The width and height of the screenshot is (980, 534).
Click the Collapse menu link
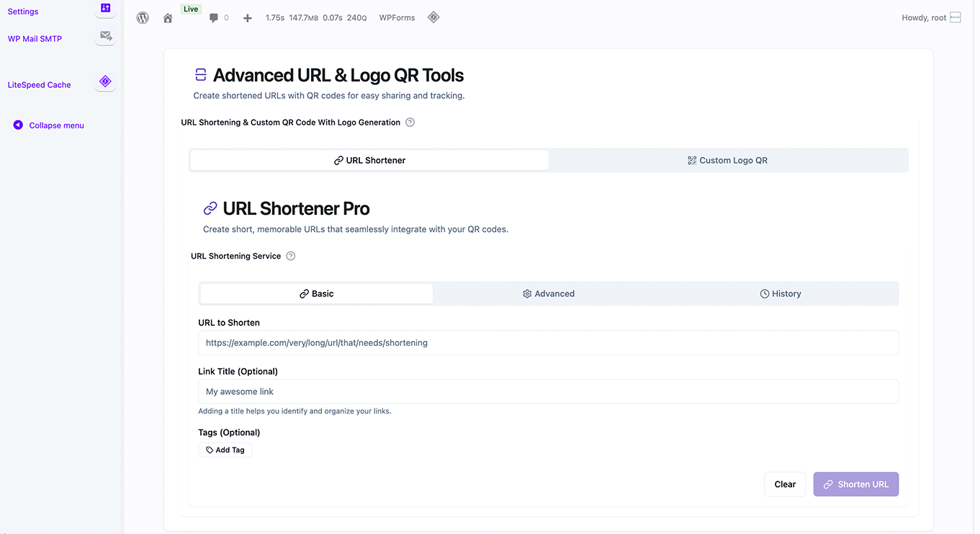pos(56,125)
